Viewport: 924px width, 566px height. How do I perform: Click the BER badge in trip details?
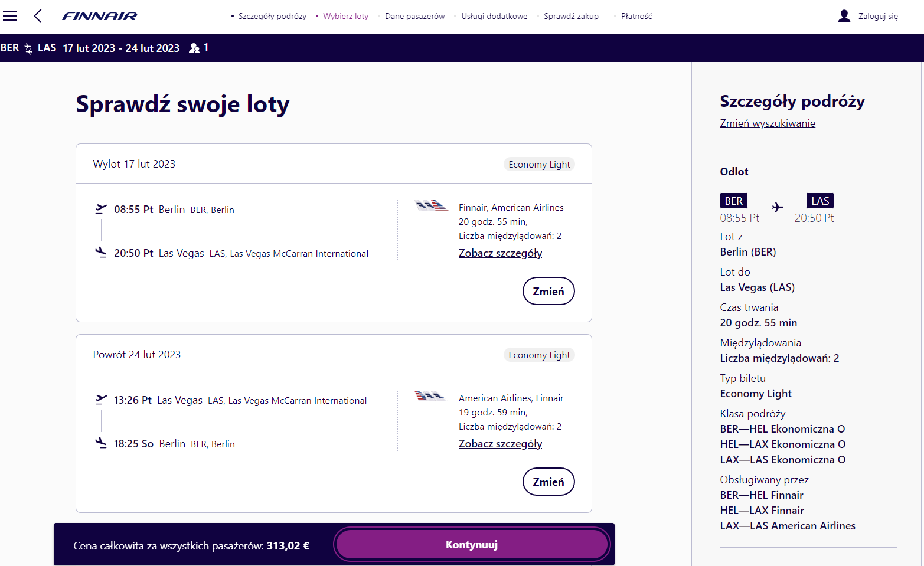(734, 201)
